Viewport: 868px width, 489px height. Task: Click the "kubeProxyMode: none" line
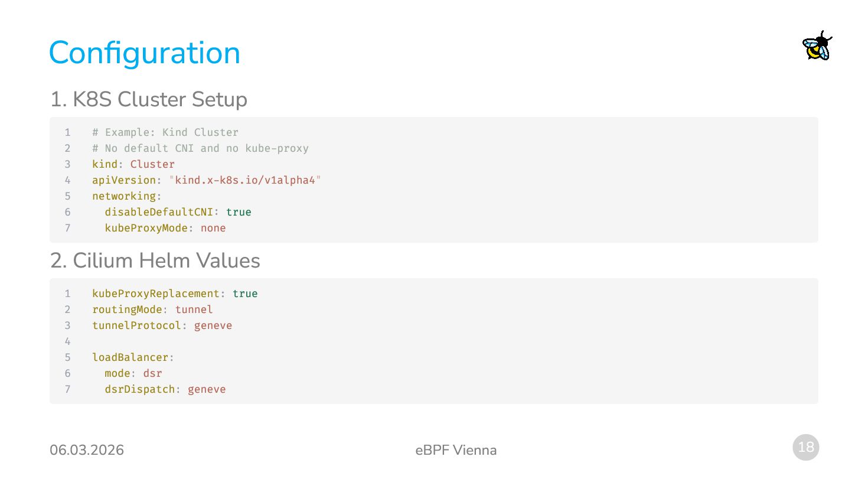(165, 228)
